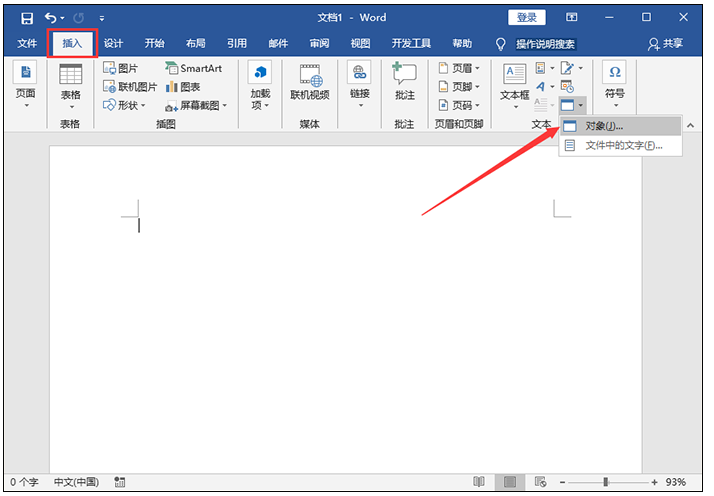Click the 0 个字 word count
Viewport: 714px width, 496px height.
pos(24,482)
